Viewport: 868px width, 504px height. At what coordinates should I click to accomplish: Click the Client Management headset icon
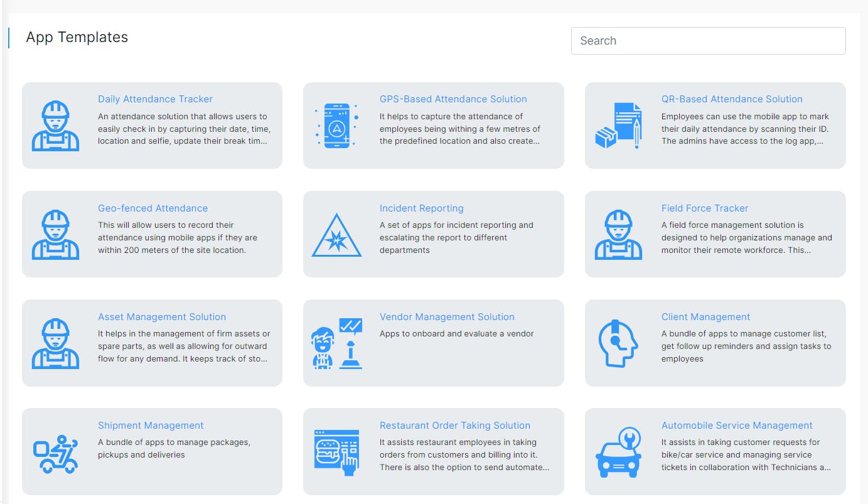[x=618, y=343]
